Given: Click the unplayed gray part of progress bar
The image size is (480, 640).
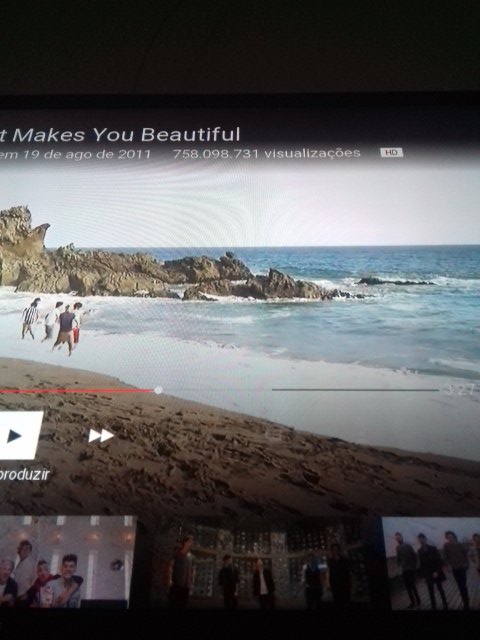Looking at the screenshot, I should click(x=355, y=390).
